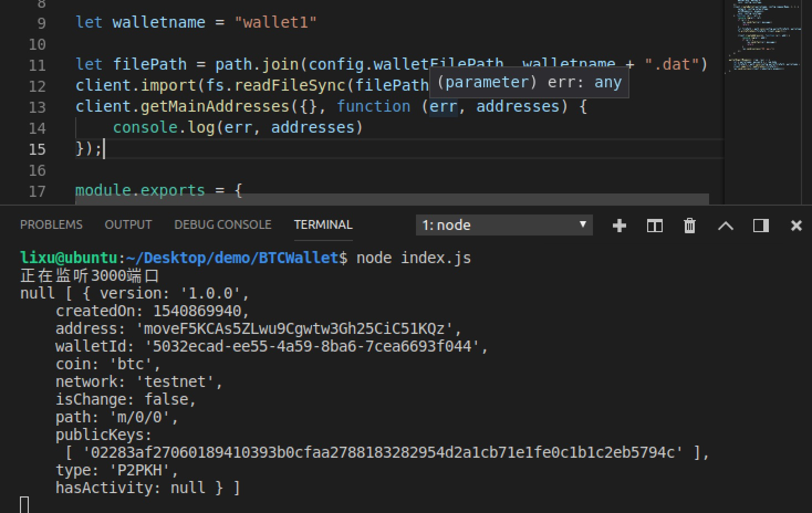
Task: Kill terminal with trash icon
Action: [x=689, y=226]
